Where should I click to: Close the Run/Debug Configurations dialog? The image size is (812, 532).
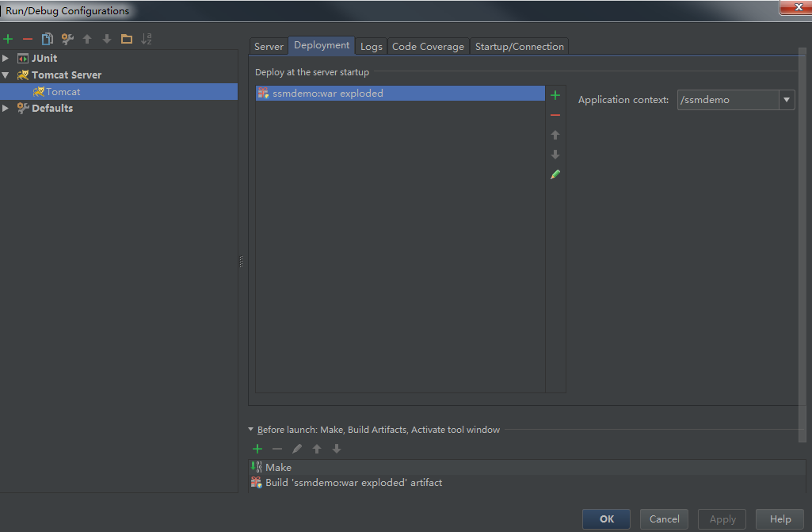click(x=797, y=7)
